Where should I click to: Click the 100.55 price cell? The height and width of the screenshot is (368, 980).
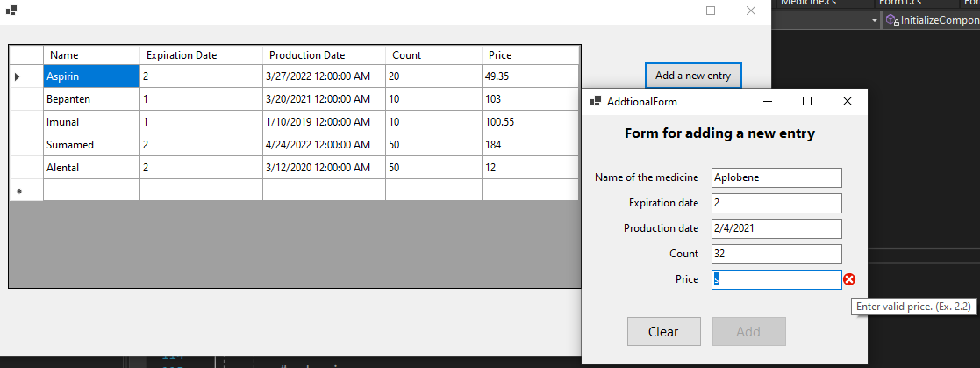[x=531, y=122]
